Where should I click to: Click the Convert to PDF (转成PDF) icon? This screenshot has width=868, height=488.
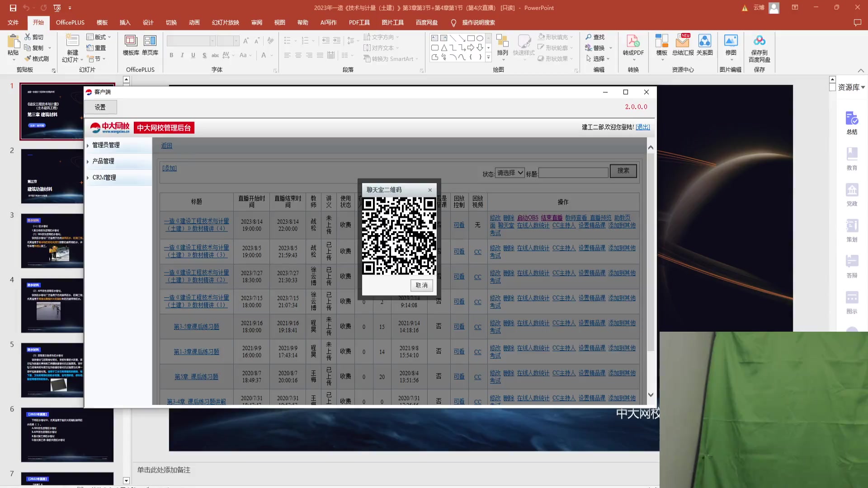pyautogui.click(x=633, y=41)
